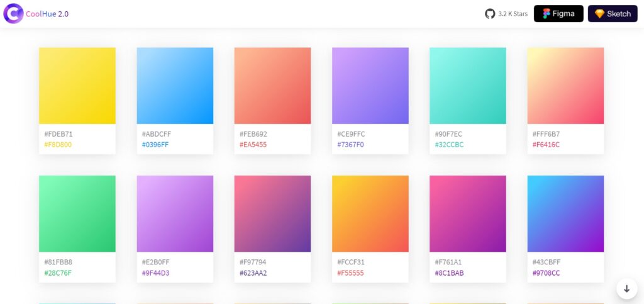The image size is (644, 304).
Task: Click the CoolHue logo icon
Action: click(13, 14)
